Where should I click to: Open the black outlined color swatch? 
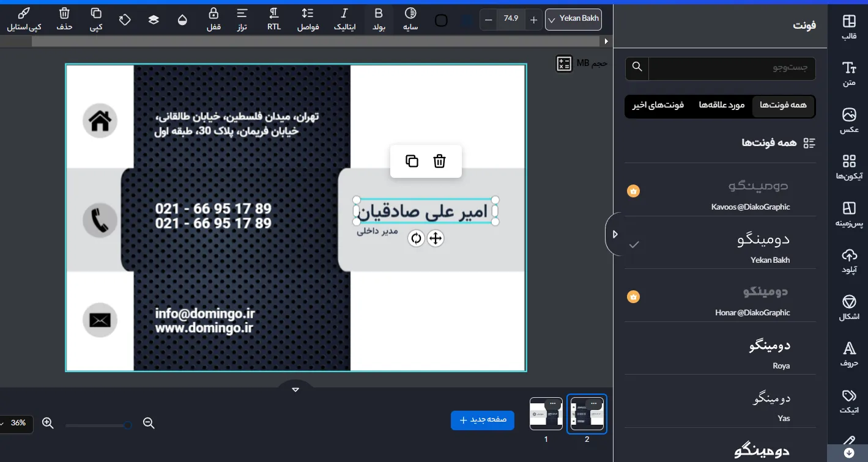(441, 20)
